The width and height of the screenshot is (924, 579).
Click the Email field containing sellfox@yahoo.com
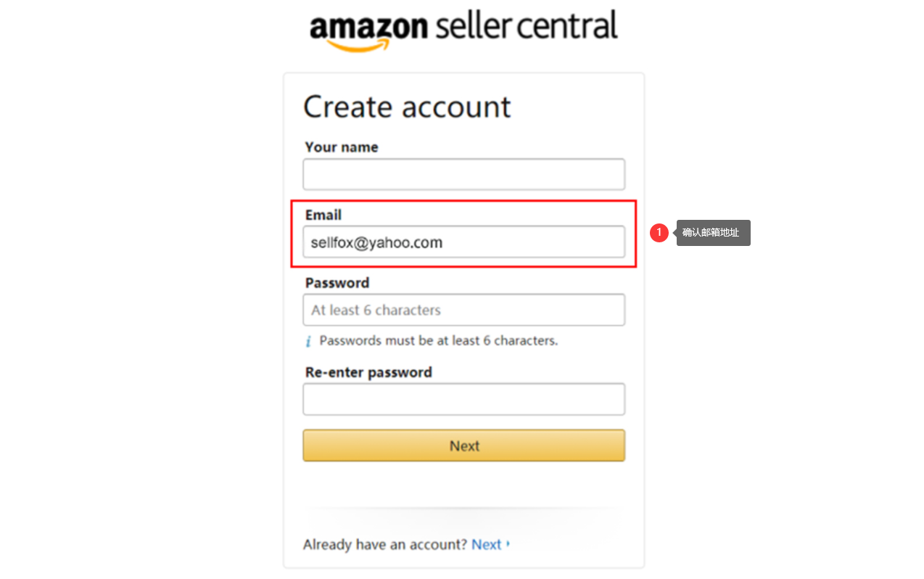point(463,242)
